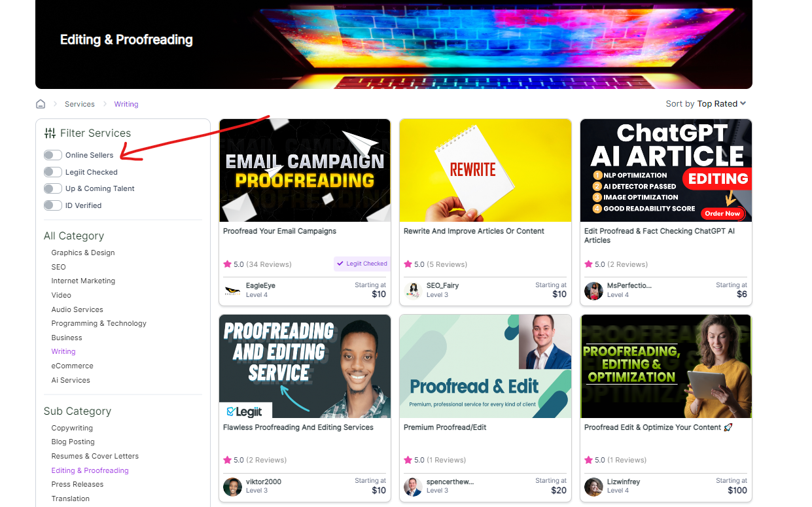Enable the Legiit Checked filter switch

click(x=53, y=172)
